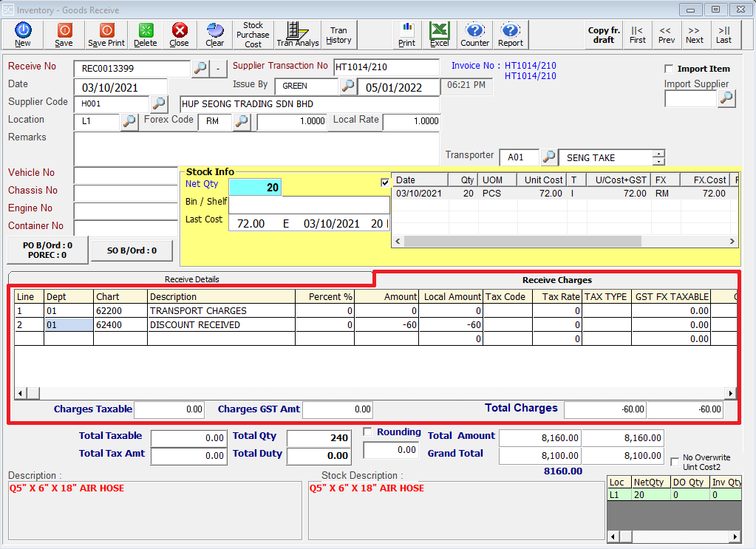Open Forex Code lookup magnifier
The height and width of the screenshot is (549, 756).
click(242, 121)
